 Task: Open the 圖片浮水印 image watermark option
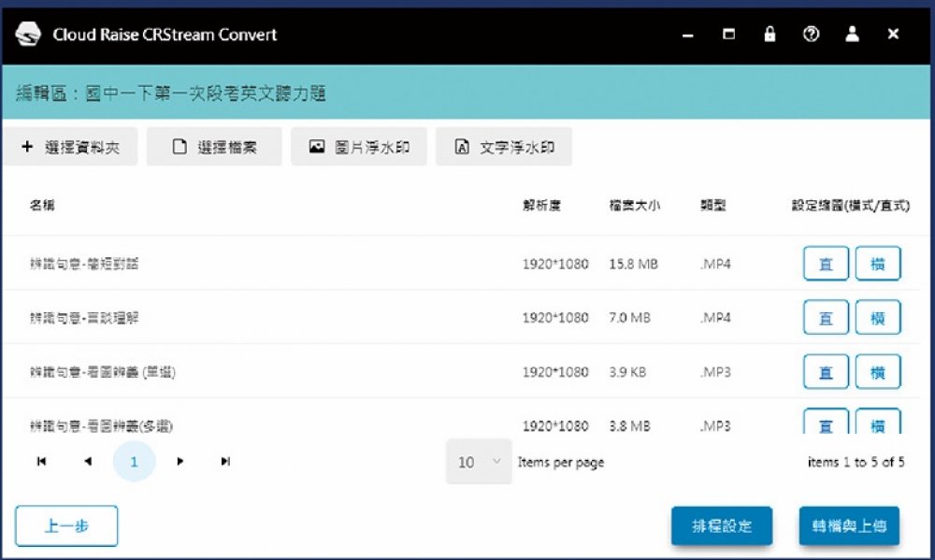click(359, 148)
